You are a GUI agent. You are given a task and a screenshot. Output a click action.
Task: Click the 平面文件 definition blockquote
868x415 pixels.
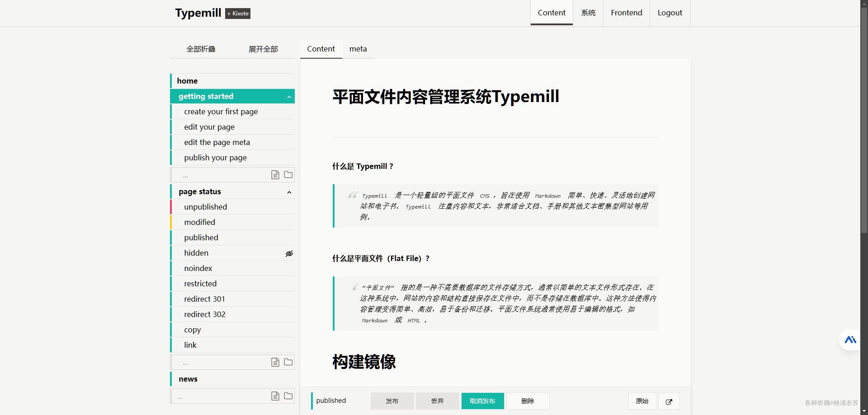point(495,303)
